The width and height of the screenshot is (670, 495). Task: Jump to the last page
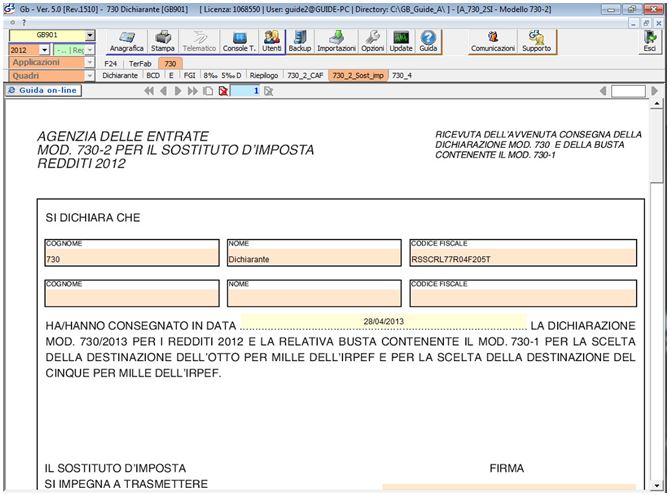pos(193,91)
